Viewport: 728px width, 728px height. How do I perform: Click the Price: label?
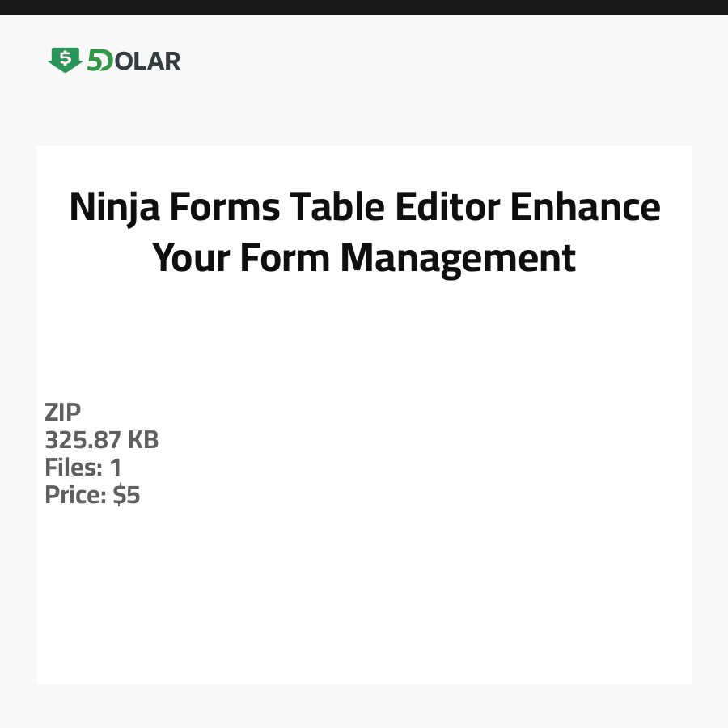click(75, 495)
